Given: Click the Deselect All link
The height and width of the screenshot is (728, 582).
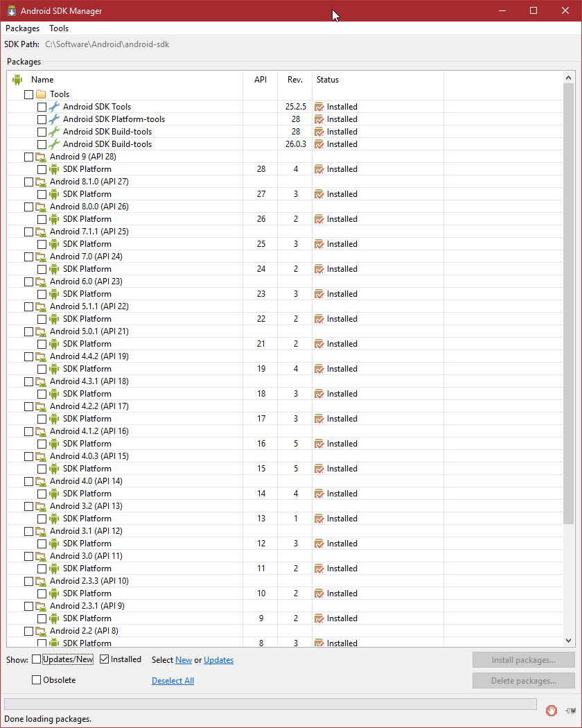Looking at the screenshot, I should [x=173, y=680].
